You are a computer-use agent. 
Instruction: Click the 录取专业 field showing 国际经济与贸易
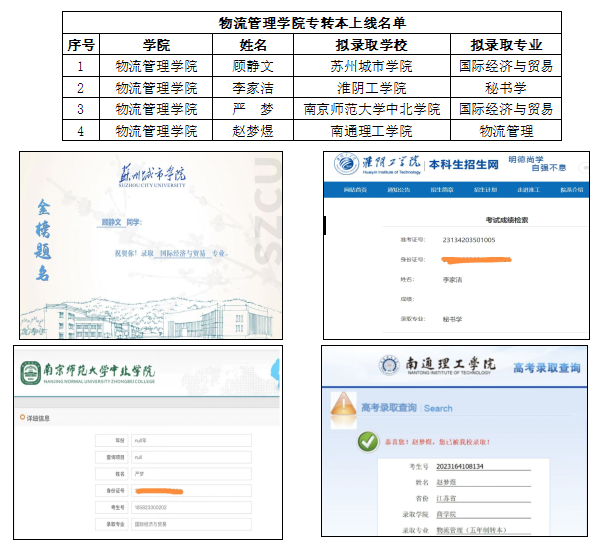(191, 524)
